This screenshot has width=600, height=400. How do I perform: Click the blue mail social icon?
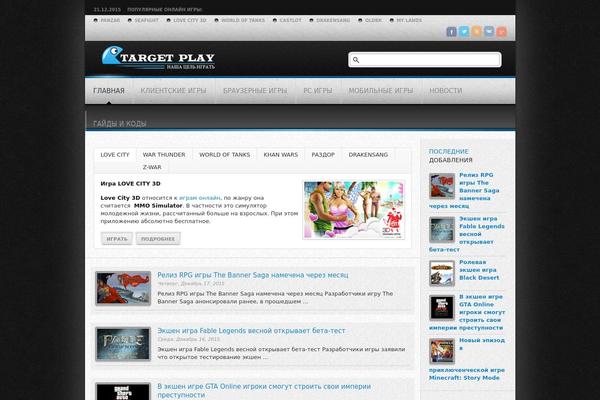(x=489, y=32)
